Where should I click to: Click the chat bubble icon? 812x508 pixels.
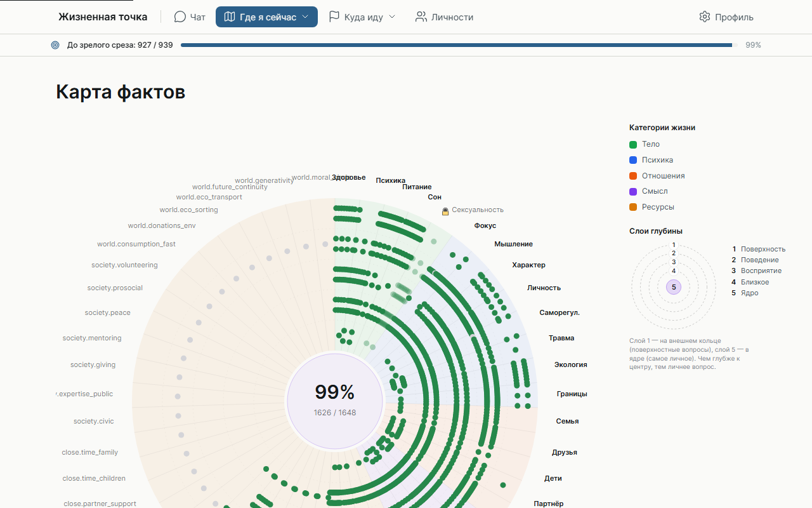pos(180,17)
